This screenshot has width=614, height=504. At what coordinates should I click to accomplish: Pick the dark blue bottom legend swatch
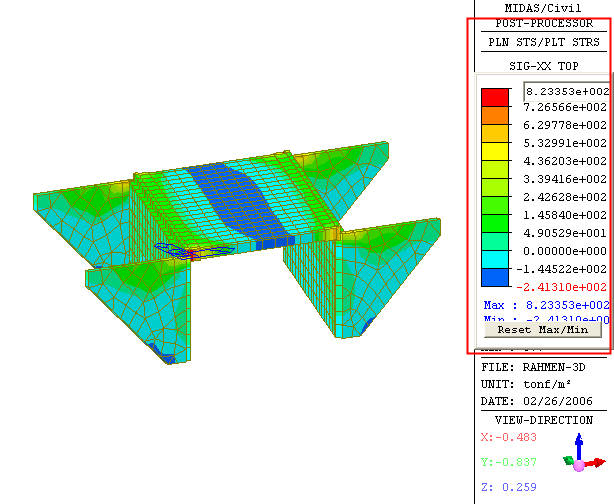[494, 278]
